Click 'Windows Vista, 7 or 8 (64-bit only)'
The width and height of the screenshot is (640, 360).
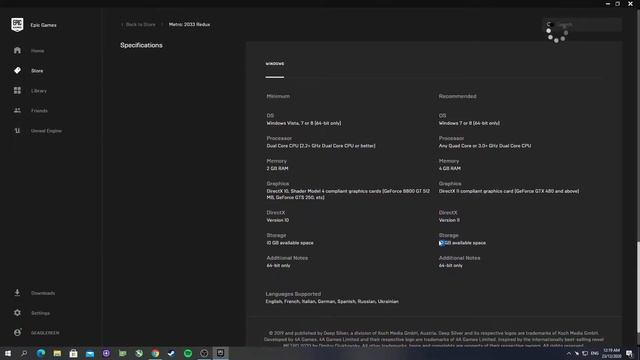pyautogui.click(x=304, y=123)
